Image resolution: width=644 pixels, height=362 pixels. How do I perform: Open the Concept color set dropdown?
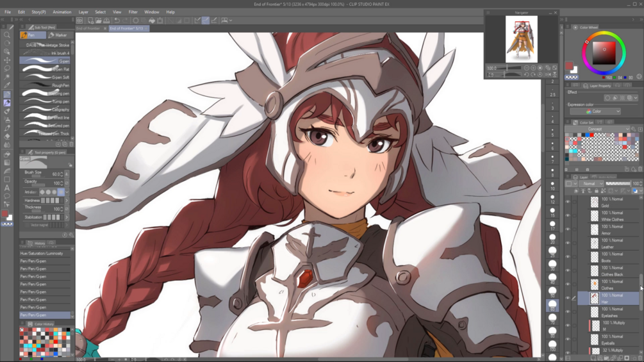(598, 129)
